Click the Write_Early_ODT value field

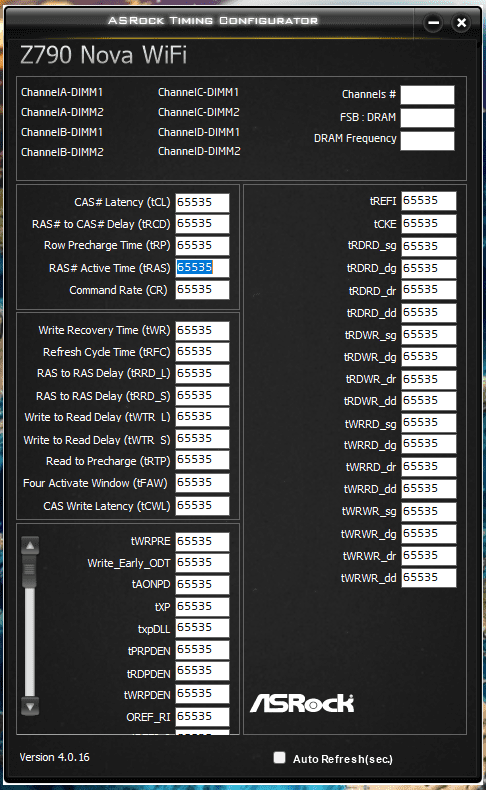[x=202, y=563]
